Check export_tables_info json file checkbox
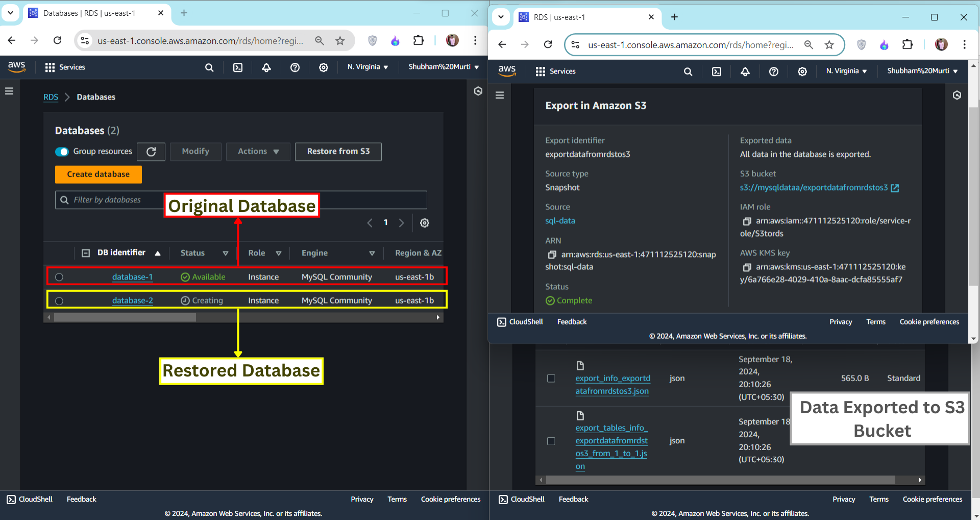Viewport: 980px width, 520px height. [551, 441]
